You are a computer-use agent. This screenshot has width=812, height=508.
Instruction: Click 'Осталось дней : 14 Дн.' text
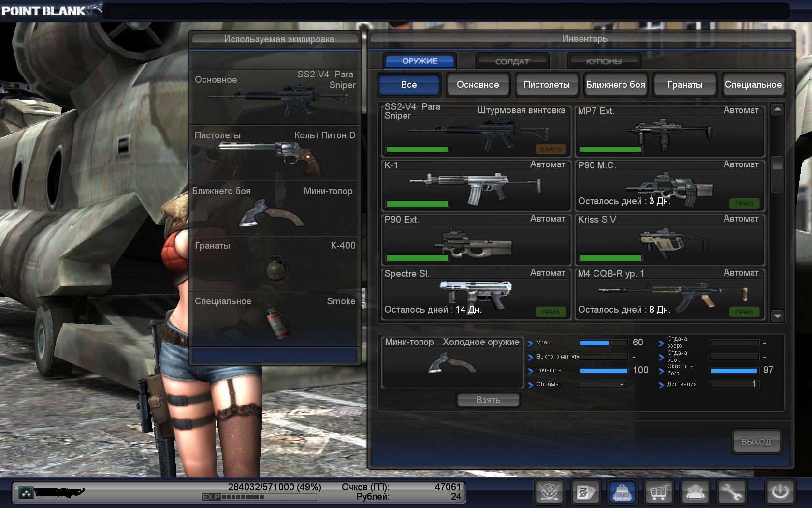433,310
